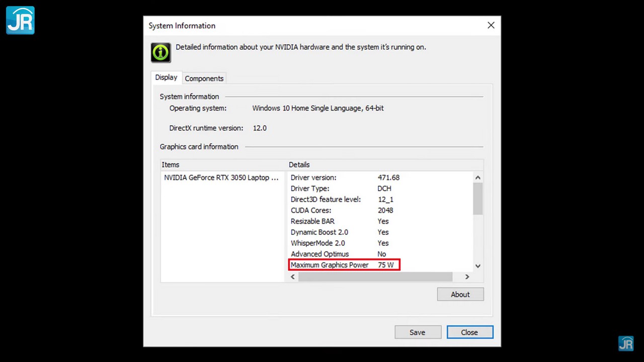
Task: Select the CUDA Cores row
Action: [381, 210]
